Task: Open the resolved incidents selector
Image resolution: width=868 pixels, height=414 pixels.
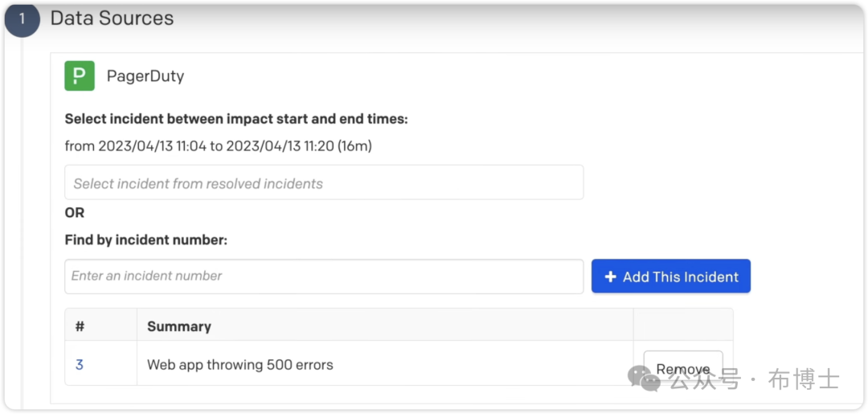Action: pos(324,183)
